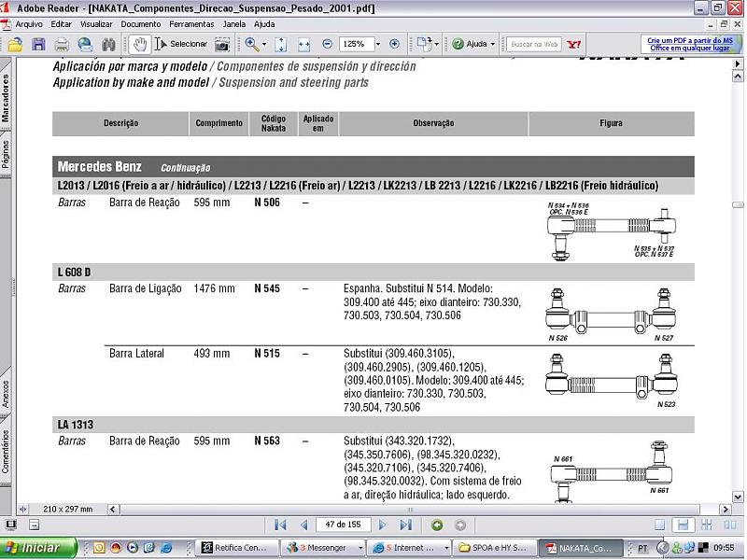The height and width of the screenshot is (560, 747).
Task: Click the Fit Width icon
Action: 304,45
